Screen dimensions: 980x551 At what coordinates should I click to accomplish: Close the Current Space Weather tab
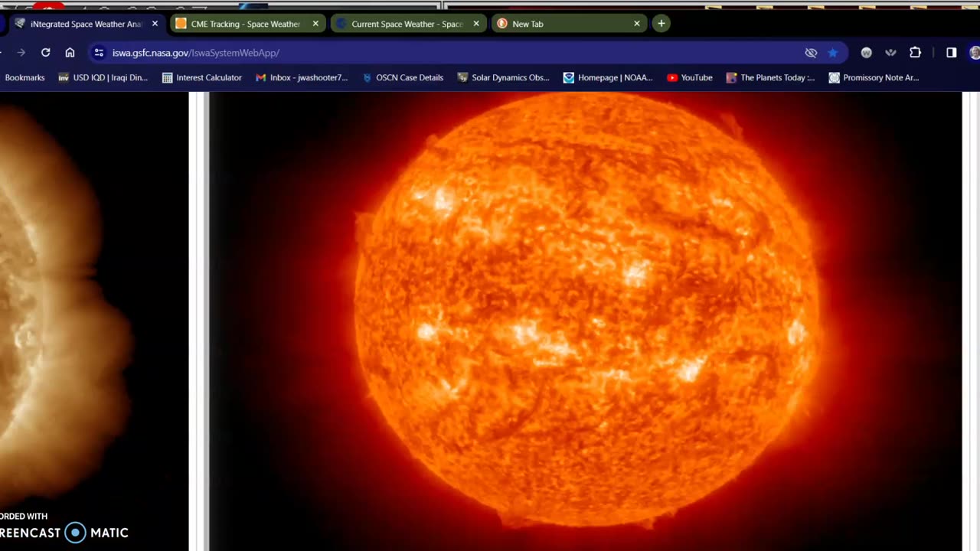[x=476, y=24]
